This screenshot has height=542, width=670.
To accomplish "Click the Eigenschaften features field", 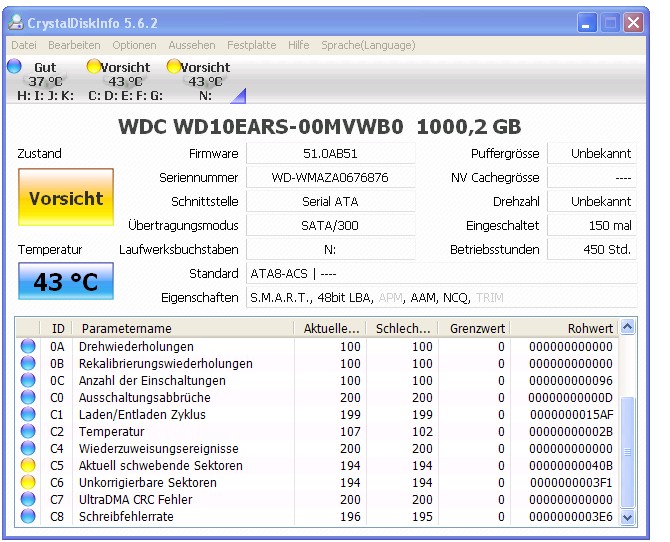I will coord(442,297).
